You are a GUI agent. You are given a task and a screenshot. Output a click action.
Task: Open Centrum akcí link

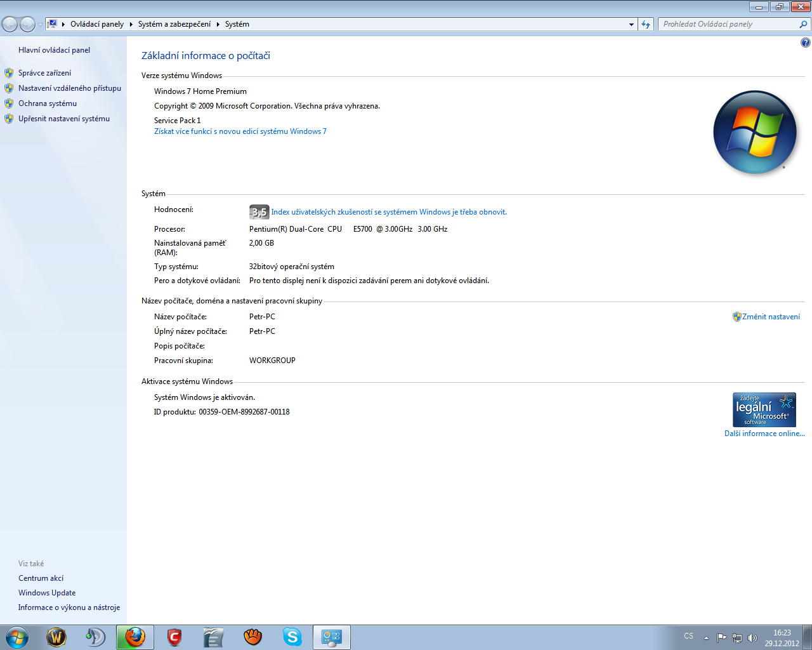pyautogui.click(x=41, y=578)
